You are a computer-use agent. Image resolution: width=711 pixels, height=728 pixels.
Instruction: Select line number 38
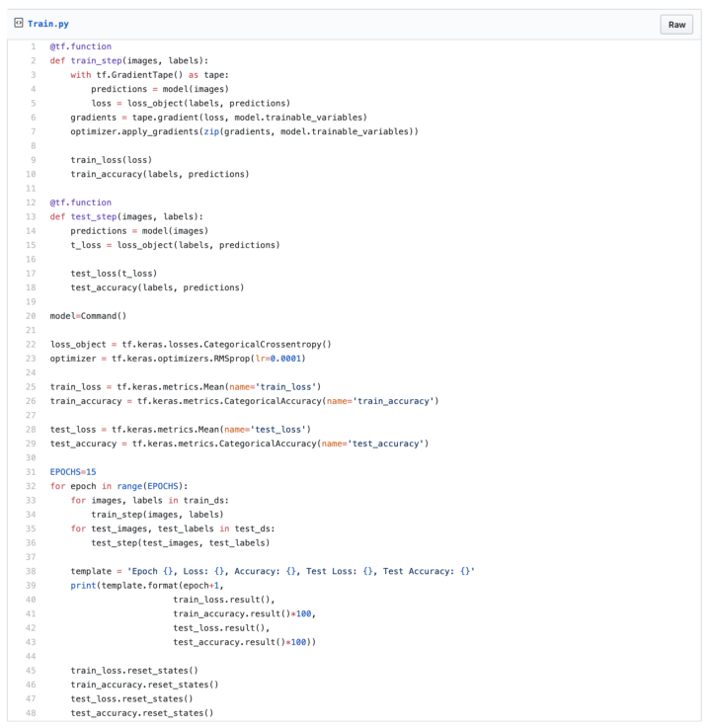point(31,571)
